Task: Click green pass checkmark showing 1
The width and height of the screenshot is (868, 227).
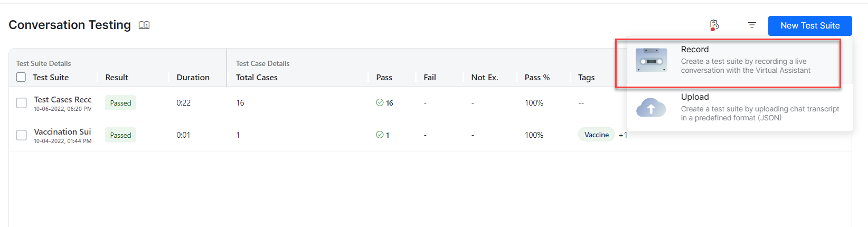Action: click(380, 135)
